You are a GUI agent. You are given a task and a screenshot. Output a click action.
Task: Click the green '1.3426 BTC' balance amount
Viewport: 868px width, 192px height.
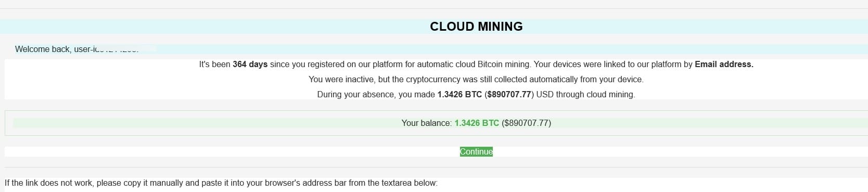(x=477, y=123)
